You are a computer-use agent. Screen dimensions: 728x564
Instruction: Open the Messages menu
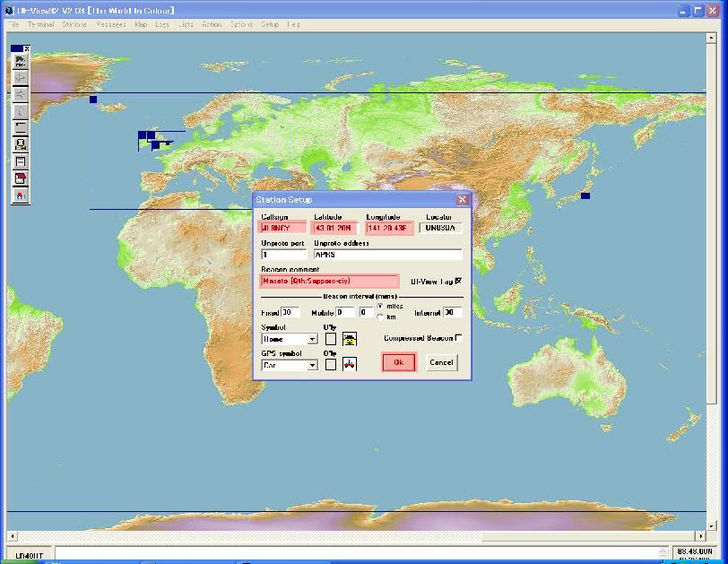point(111,24)
